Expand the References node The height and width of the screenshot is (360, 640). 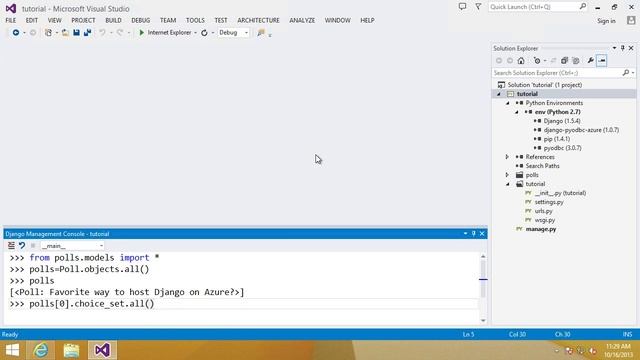tap(507, 157)
